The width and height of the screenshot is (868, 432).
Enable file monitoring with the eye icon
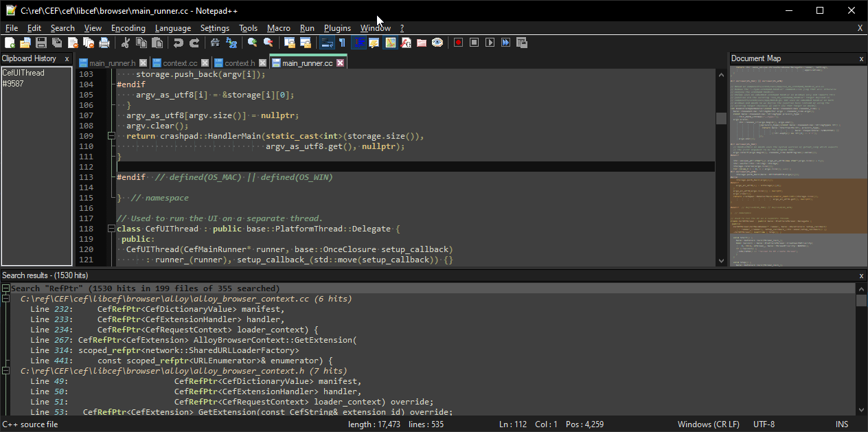437,43
